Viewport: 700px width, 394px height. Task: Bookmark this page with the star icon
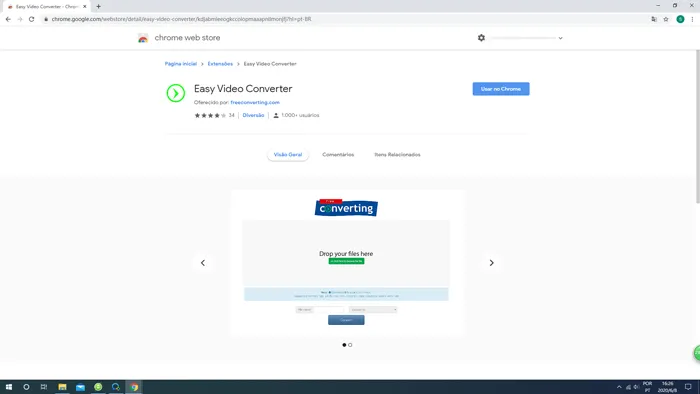click(x=666, y=19)
